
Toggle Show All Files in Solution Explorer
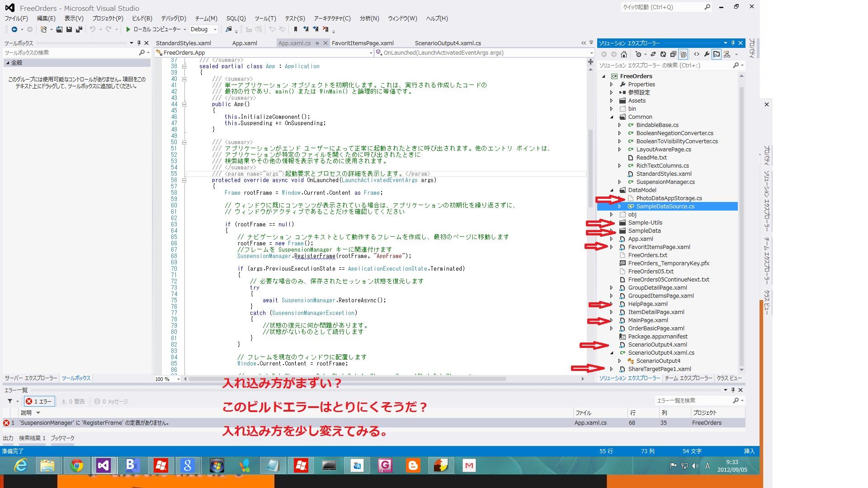point(683,54)
